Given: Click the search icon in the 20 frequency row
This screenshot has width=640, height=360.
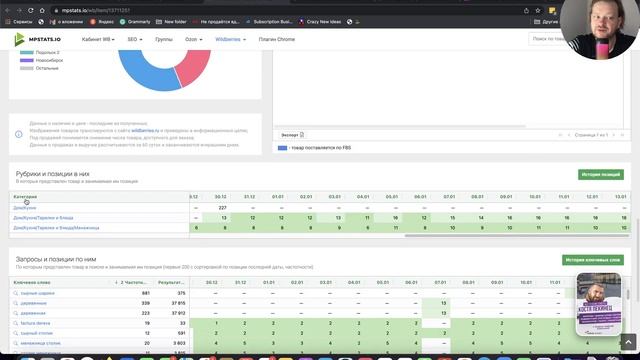Looking at the screenshot, I should 16,343.
